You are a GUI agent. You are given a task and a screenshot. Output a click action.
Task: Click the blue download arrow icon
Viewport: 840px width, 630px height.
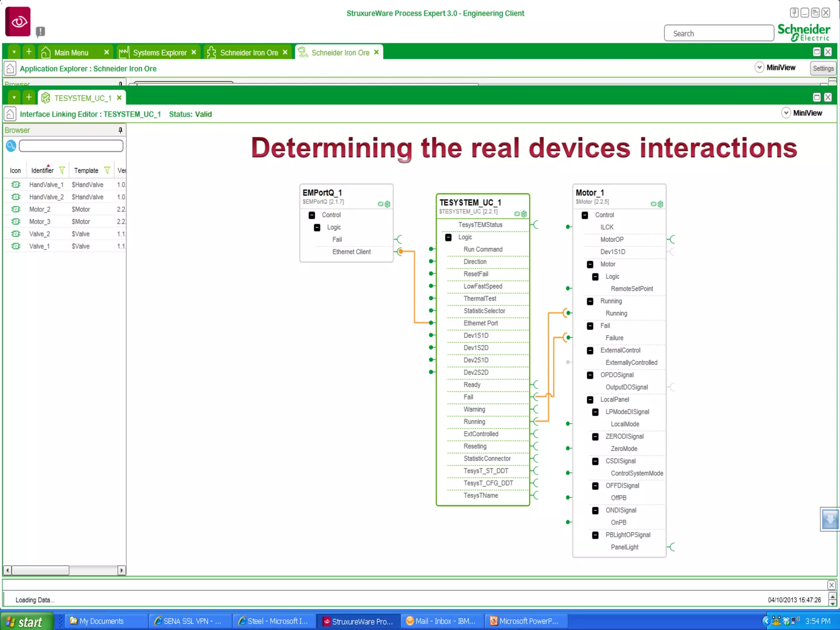pos(829,519)
